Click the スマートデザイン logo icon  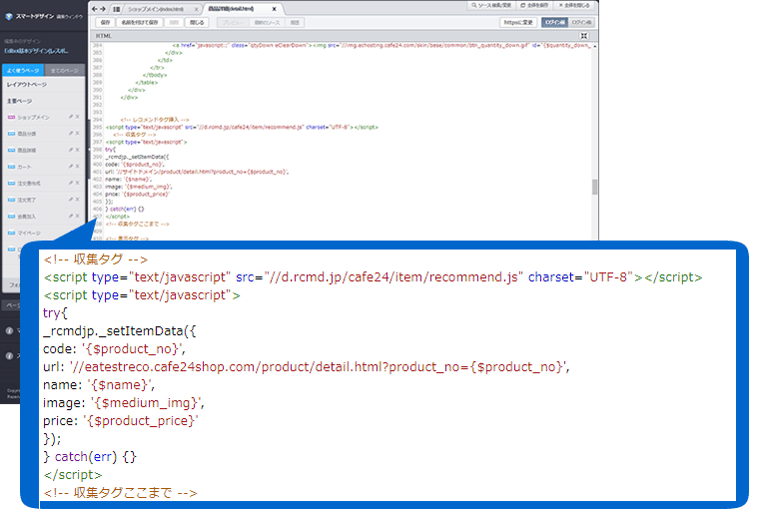[x=9, y=16]
